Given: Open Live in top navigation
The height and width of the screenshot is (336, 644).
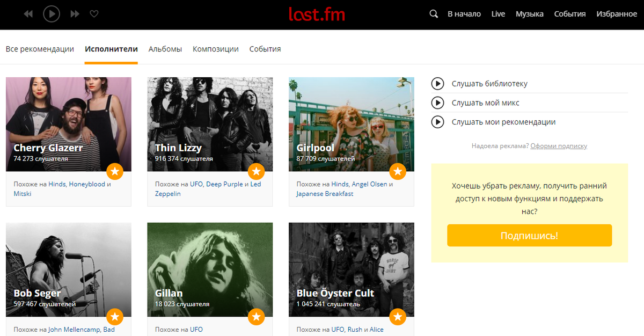Looking at the screenshot, I should pyautogui.click(x=498, y=14).
